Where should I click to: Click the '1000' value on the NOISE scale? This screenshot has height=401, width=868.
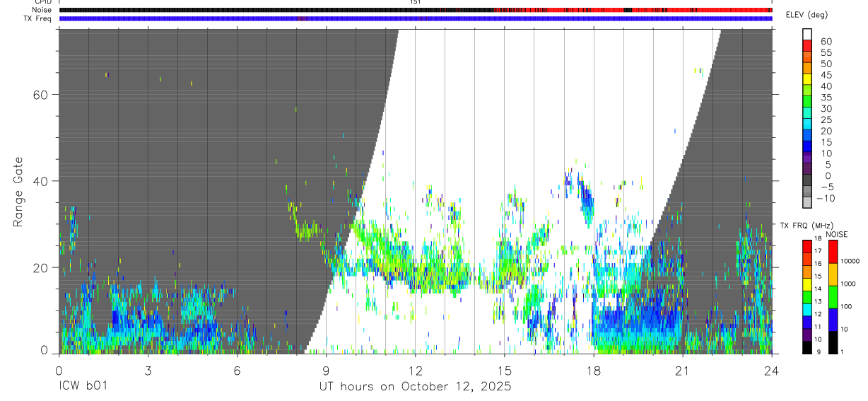[x=847, y=284]
